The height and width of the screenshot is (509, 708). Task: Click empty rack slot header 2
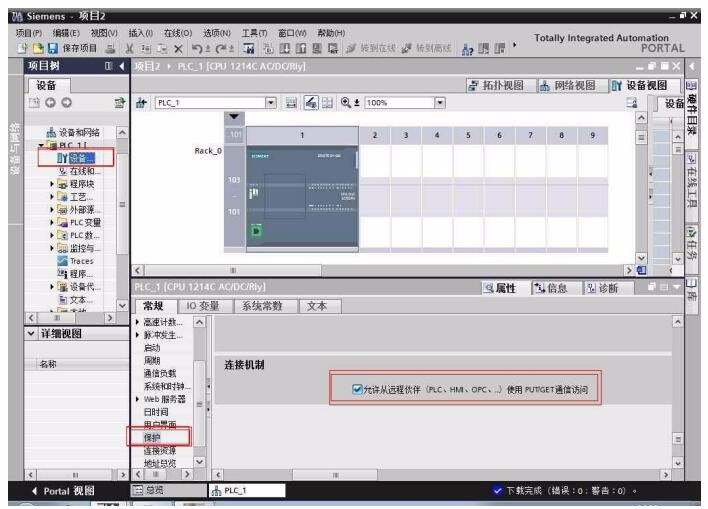click(x=374, y=135)
